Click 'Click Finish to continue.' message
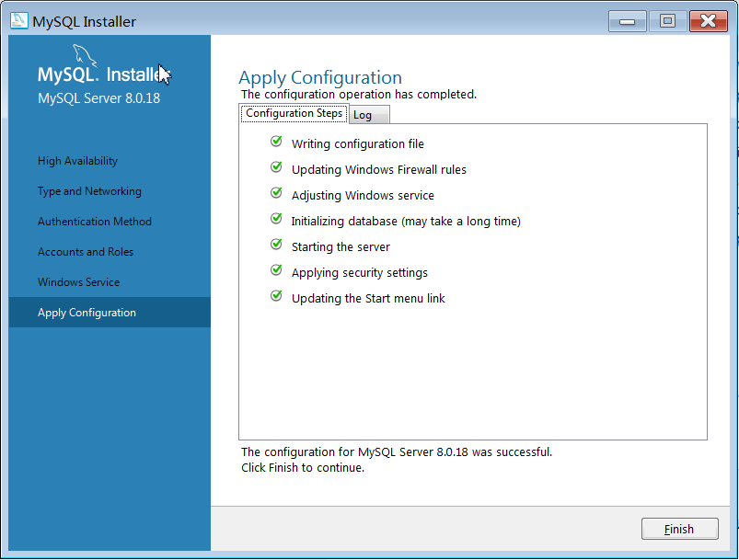The image size is (739, 560). (303, 468)
